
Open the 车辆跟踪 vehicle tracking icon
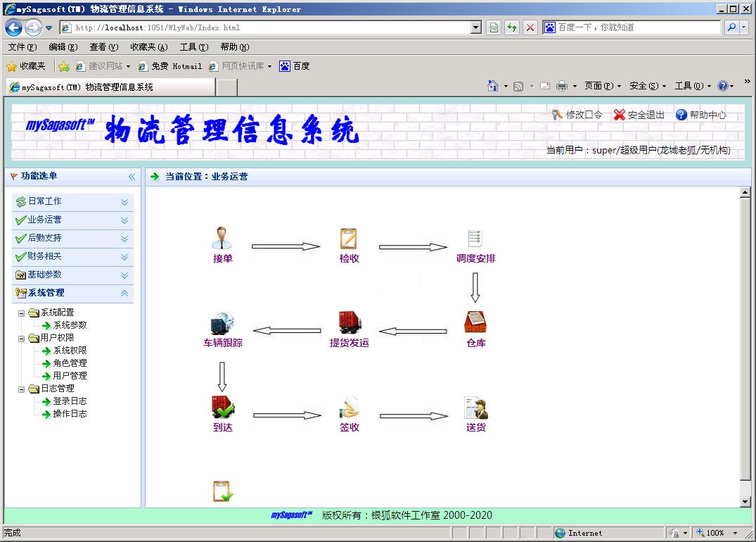(x=222, y=323)
